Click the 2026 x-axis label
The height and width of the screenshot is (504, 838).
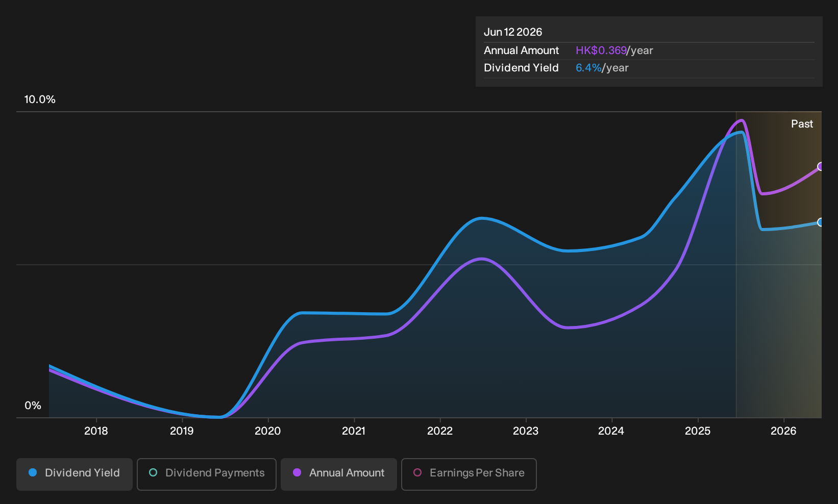(x=783, y=431)
